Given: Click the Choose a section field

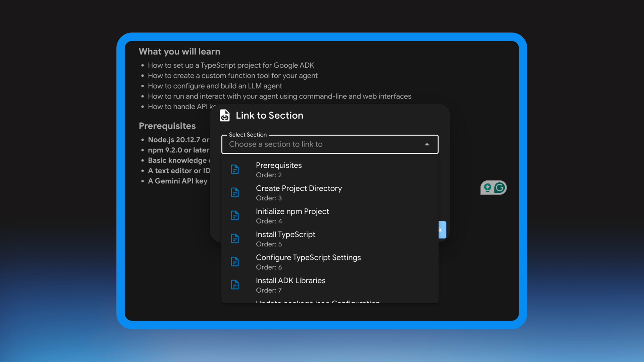Looking at the screenshot, I should 322,144.
